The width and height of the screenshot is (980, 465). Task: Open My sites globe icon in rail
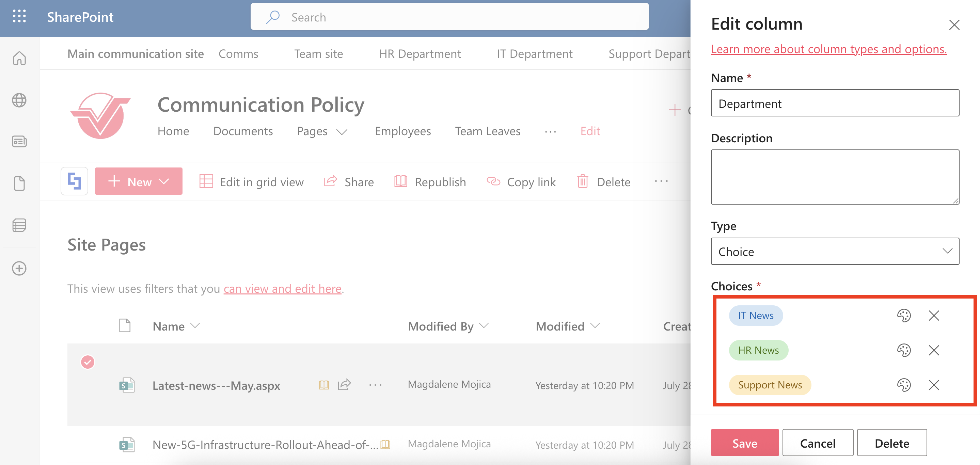tap(19, 100)
